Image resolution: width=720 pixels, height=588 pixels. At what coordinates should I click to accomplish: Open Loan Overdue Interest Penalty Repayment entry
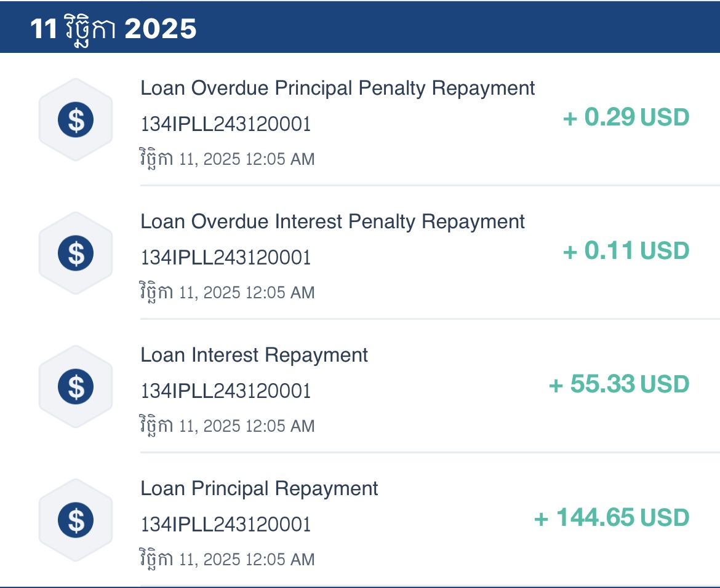pos(332,221)
